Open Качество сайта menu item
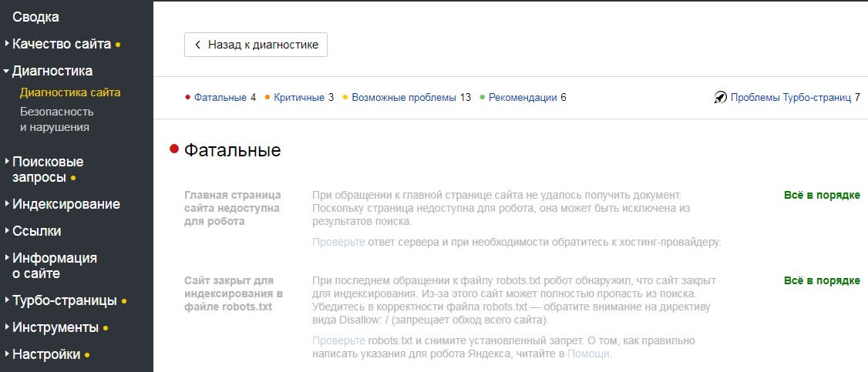 pos(62,44)
